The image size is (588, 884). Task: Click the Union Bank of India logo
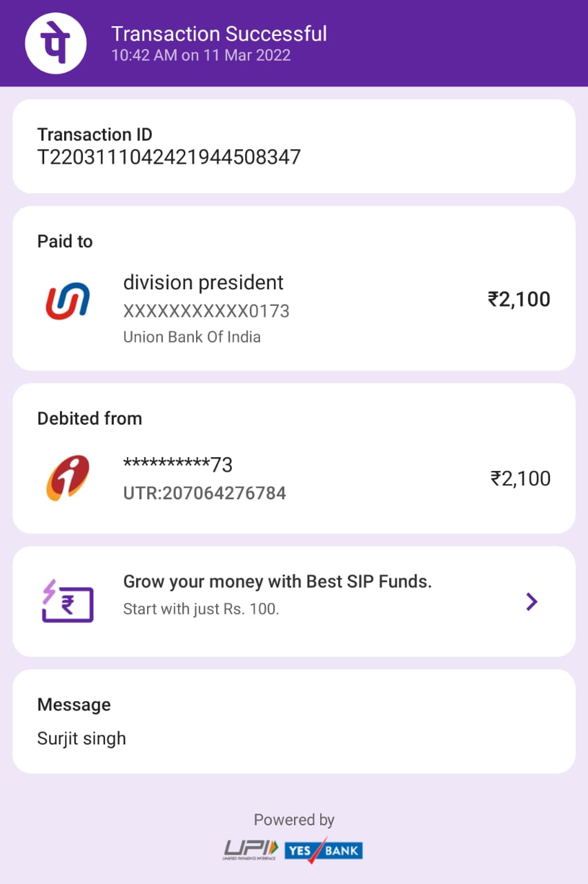tap(68, 300)
